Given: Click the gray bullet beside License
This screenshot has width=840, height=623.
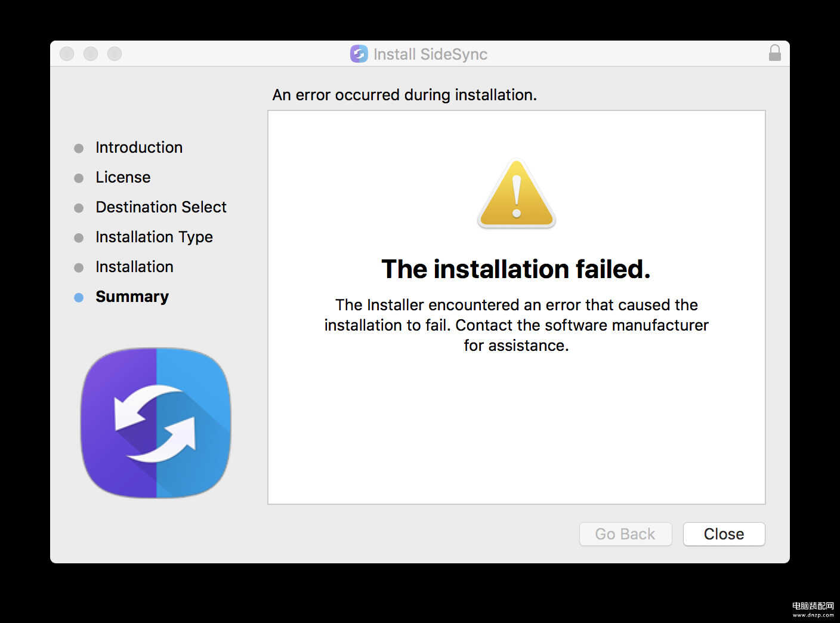Looking at the screenshot, I should [79, 178].
